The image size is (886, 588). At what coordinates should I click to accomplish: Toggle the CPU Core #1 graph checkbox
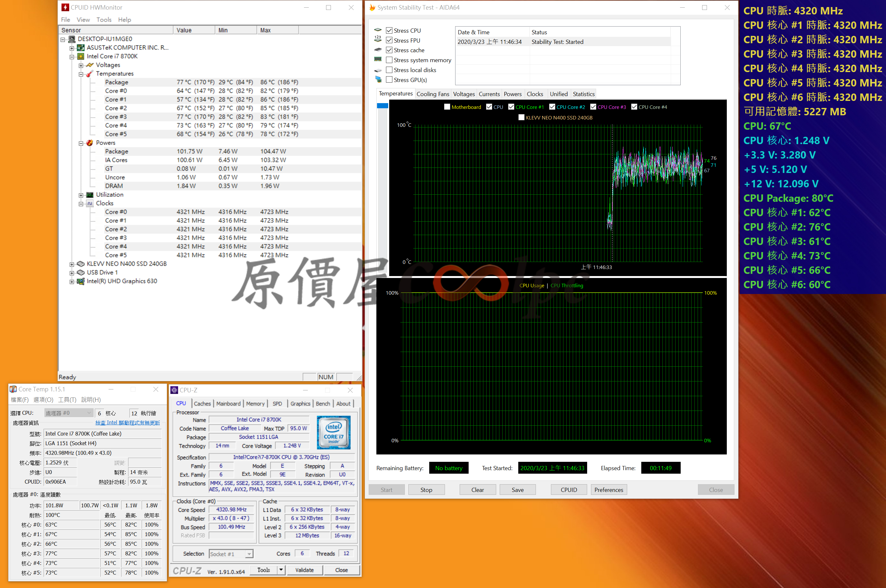coord(511,107)
